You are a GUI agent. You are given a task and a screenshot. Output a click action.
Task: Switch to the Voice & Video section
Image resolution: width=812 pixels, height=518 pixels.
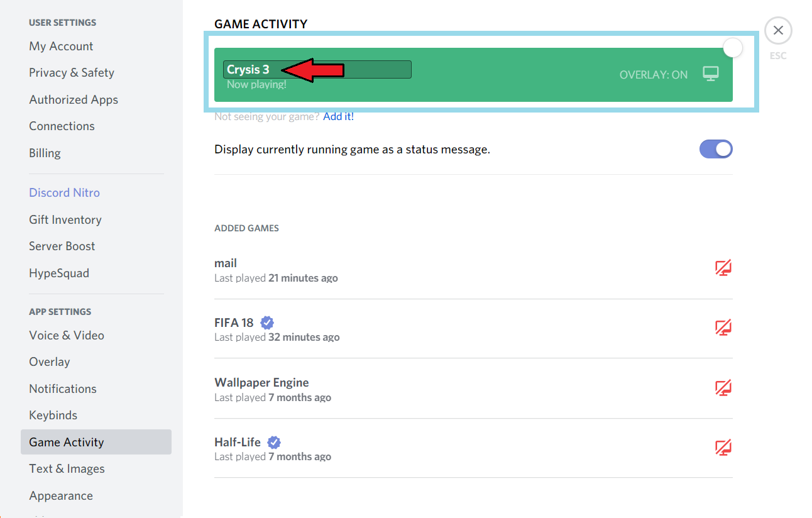(66, 335)
